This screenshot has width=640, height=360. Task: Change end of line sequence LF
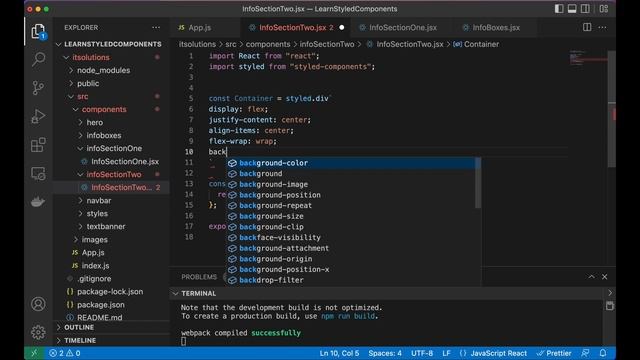point(446,353)
